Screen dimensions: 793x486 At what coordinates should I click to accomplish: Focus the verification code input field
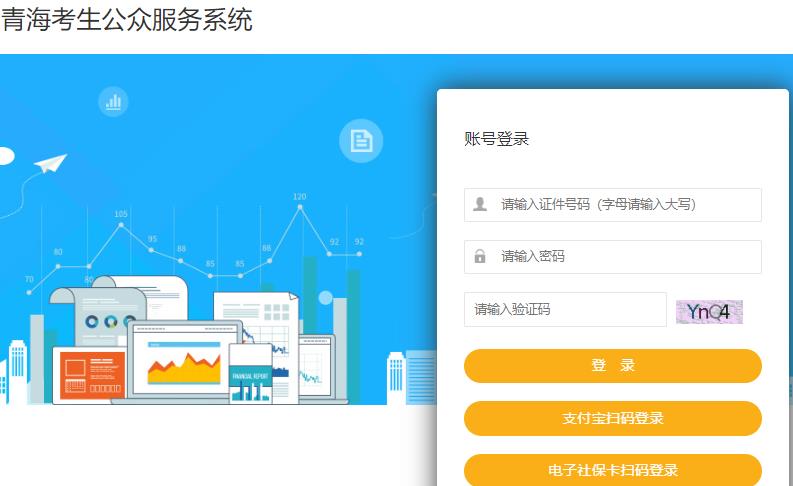(565, 310)
